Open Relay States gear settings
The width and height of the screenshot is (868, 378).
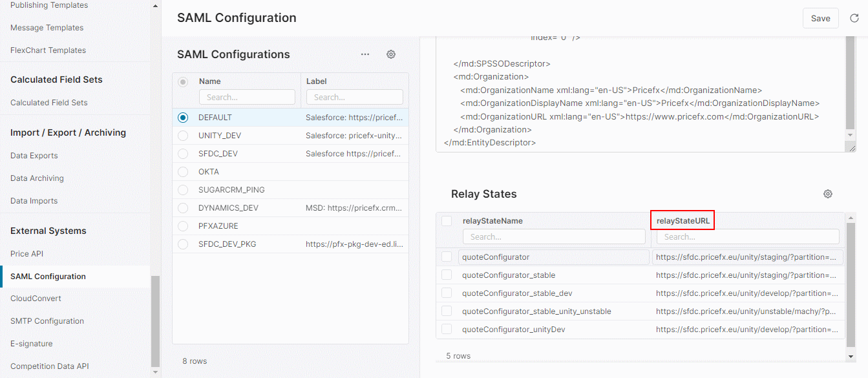(x=828, y=194)
